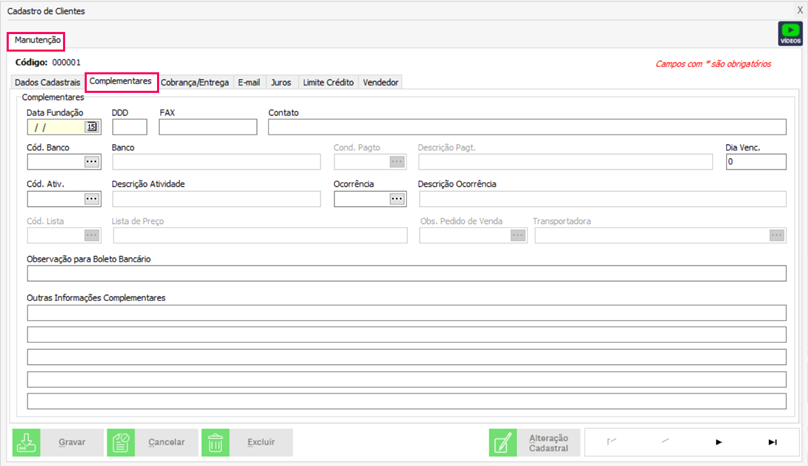Image resolution: width=808 pixels, height=466 pixels.
Task: Switch to the Dados Cadastrais tab
Action: coord(47,82)
